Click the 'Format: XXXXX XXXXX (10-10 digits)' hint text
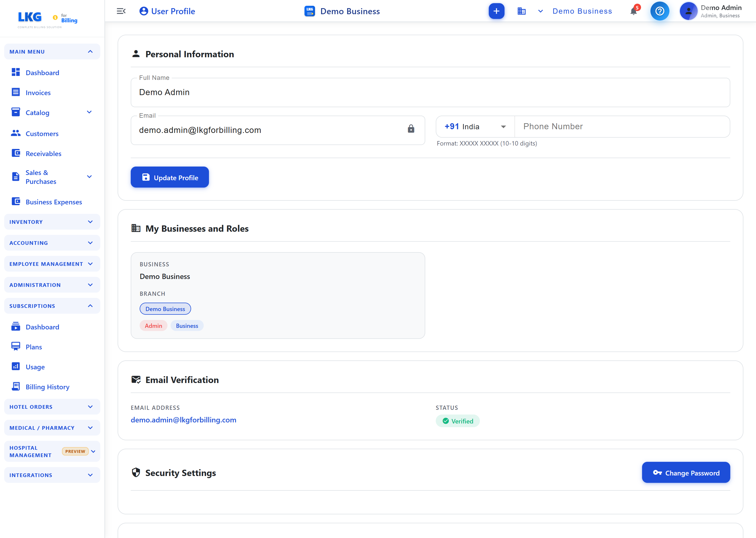The height and width of the screenshot is (538, 756). coord(487,143)
